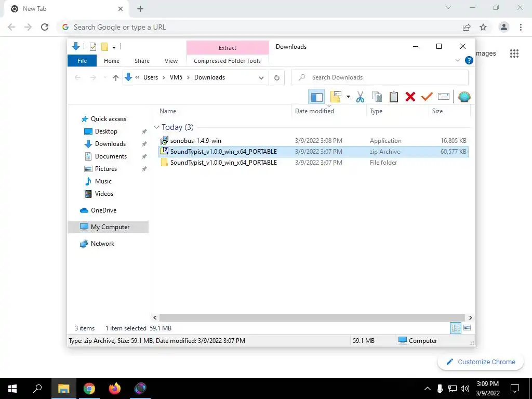The height and width of the screenshot is (399, 532).
Task: Click the orange checkmark Properties icon
Action: (427, 97)
